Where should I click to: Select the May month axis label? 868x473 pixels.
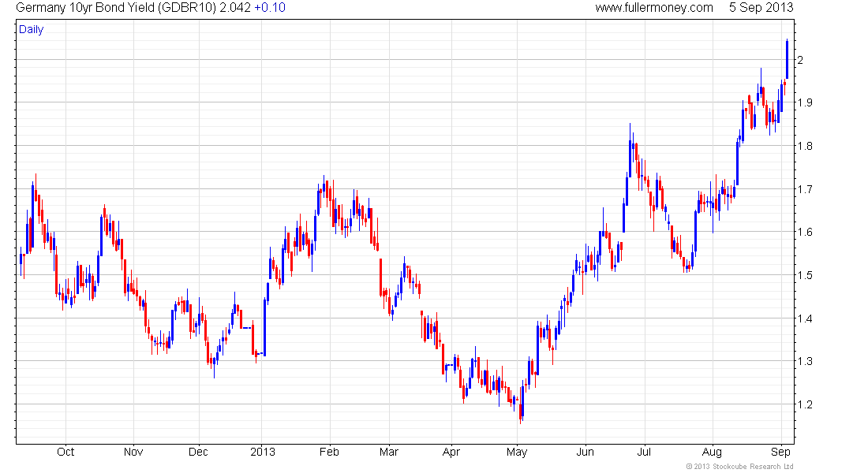[517, 452]
